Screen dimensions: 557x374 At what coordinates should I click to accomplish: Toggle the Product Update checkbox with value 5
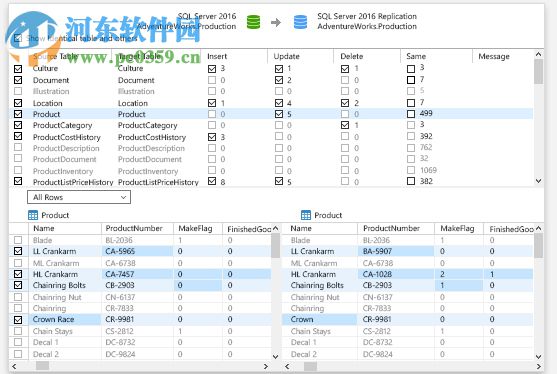(279, 114)
